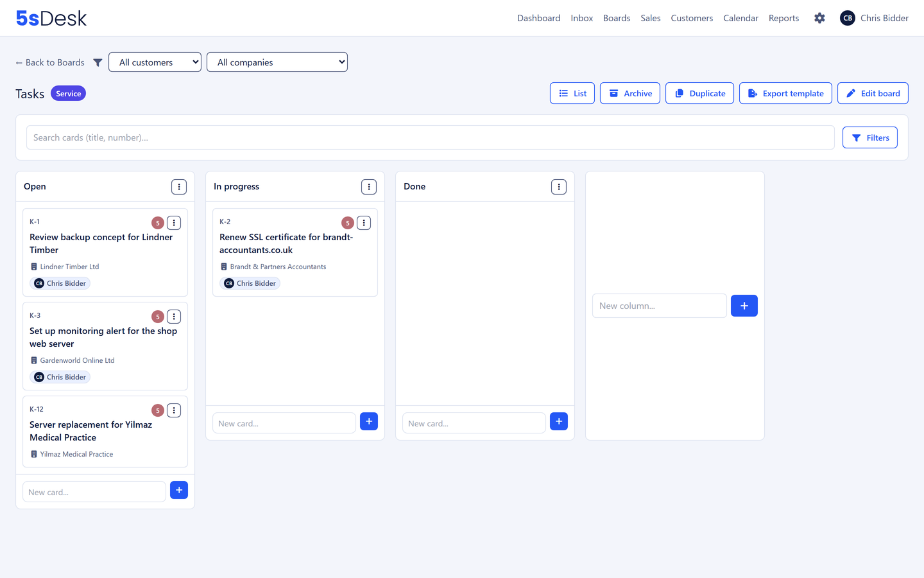924x578 pixels.
Task: Click the priority badge on card K-3
Action: click(158, 317)
